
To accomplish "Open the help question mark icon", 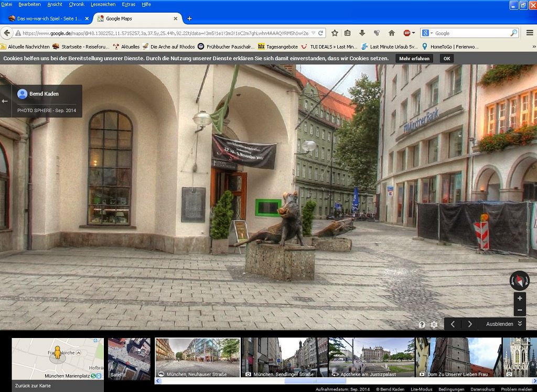I will 422,325.
